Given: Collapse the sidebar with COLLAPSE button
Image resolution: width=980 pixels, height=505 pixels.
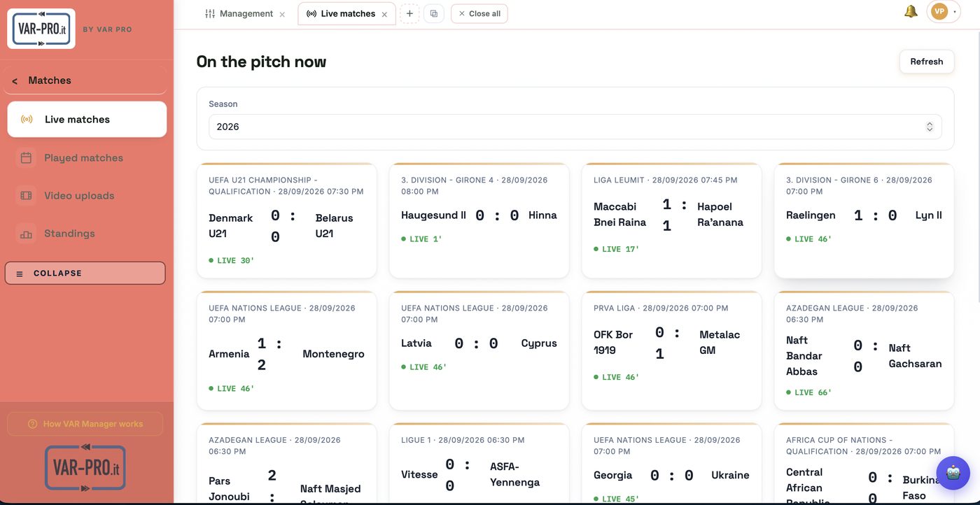Looking at the screenshot, I should pyautogui.click(x=85, y=273).
